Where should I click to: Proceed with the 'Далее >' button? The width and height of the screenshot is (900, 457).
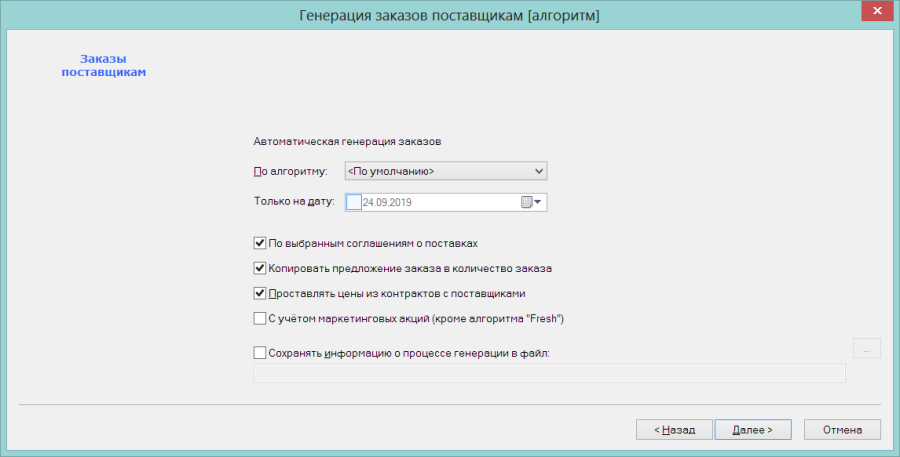(x=753, y=429)
